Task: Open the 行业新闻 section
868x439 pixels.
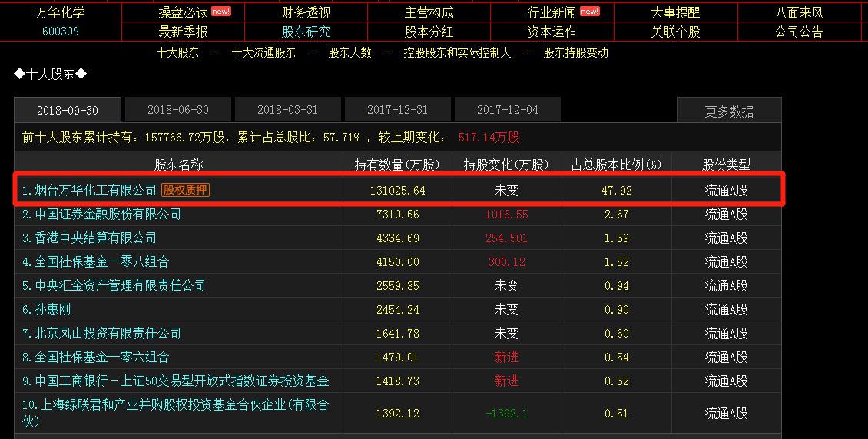Action: pos(552,12)
